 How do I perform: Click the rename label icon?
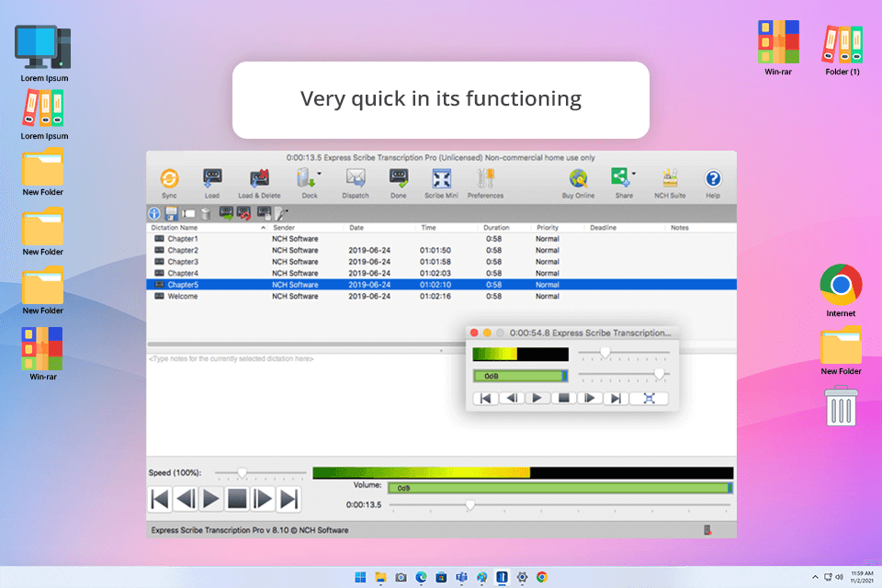pyautogui.click(x=188, y=214)
